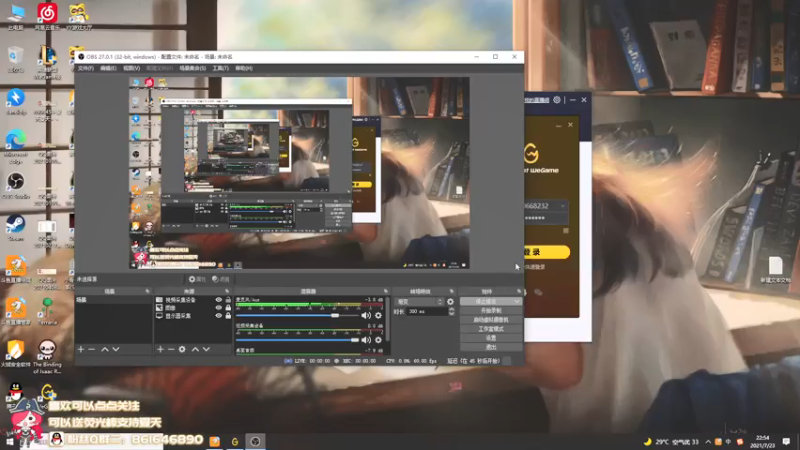800x450 pixels.
Task: Pop out the Scenes dock using its header icon
Action: (x=147, y=291)
